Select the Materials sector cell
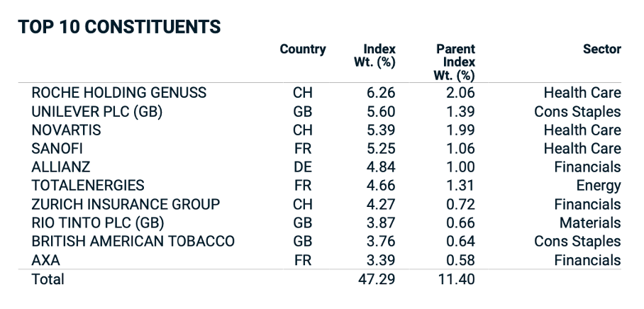The width and height of the screenshot is (644, 309). coord(590,223)
